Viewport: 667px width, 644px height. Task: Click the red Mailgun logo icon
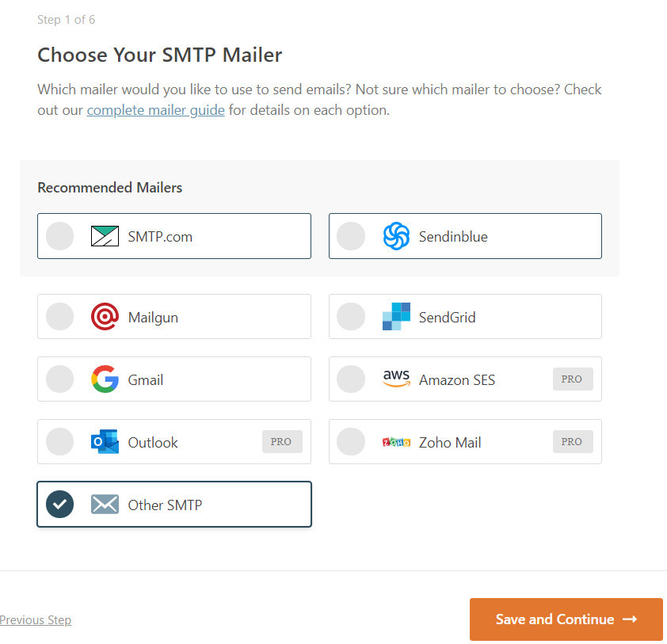coord(105,317)
